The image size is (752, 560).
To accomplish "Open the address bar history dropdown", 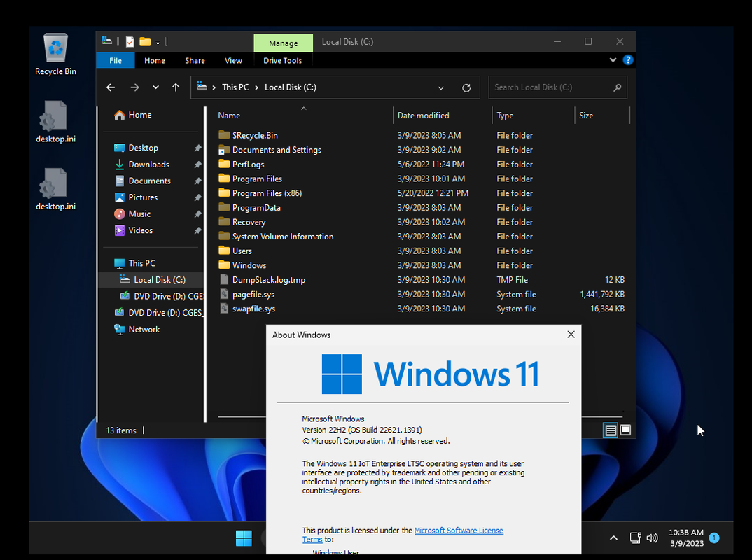I will pos(440,87).
